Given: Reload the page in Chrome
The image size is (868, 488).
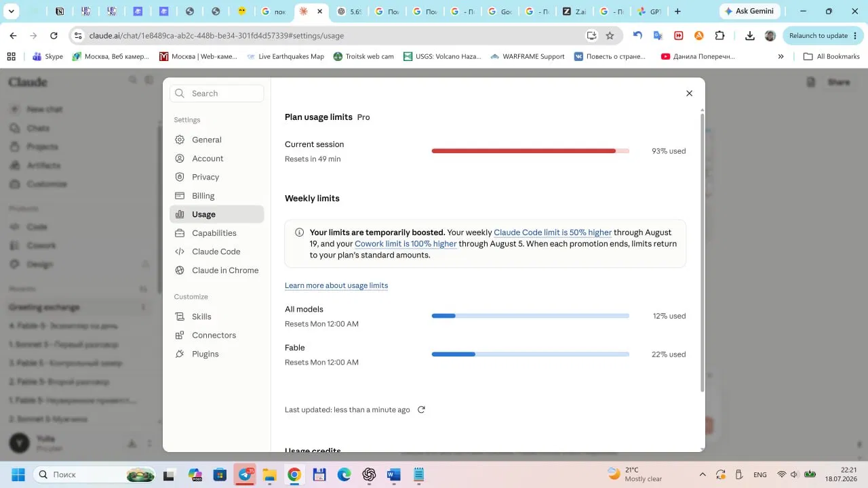Looking at the screenshot, I should point(54,36).
